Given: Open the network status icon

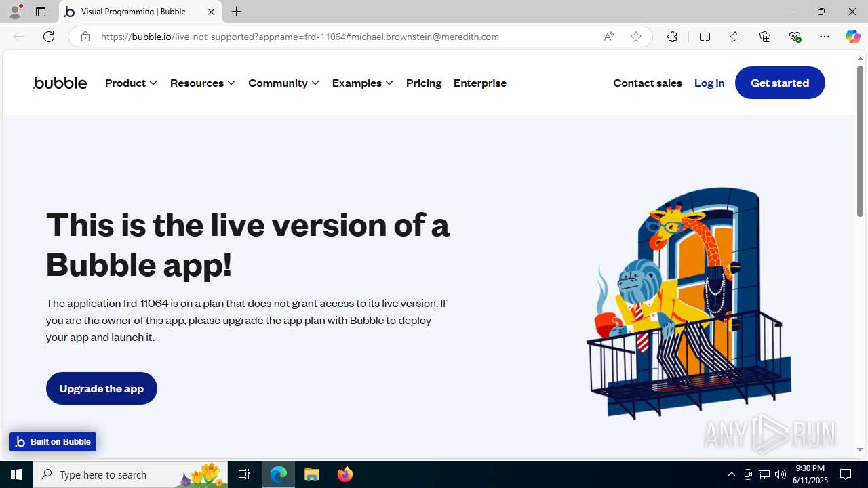Looking at the screenshot, I should 764,474.
